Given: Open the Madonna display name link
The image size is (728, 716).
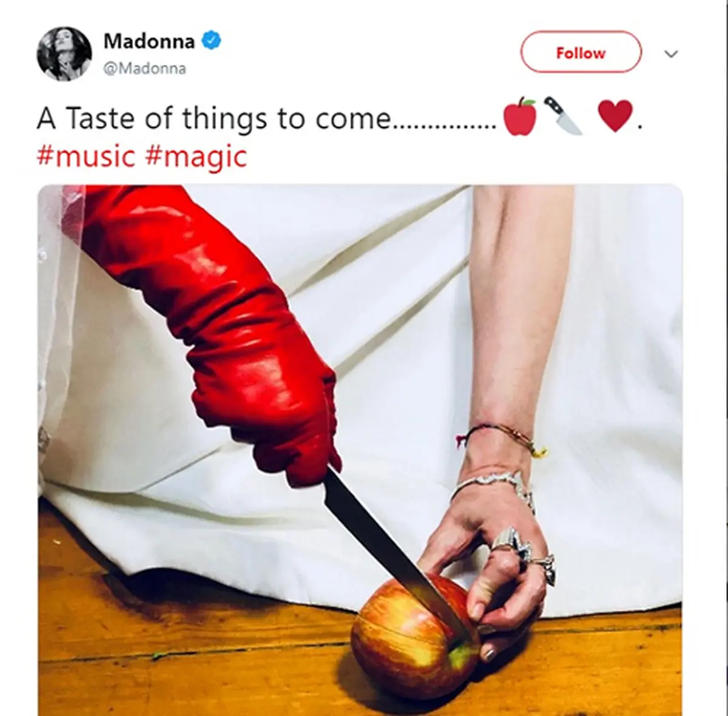Looking at the screenshot, I should (x=149, y=41).
